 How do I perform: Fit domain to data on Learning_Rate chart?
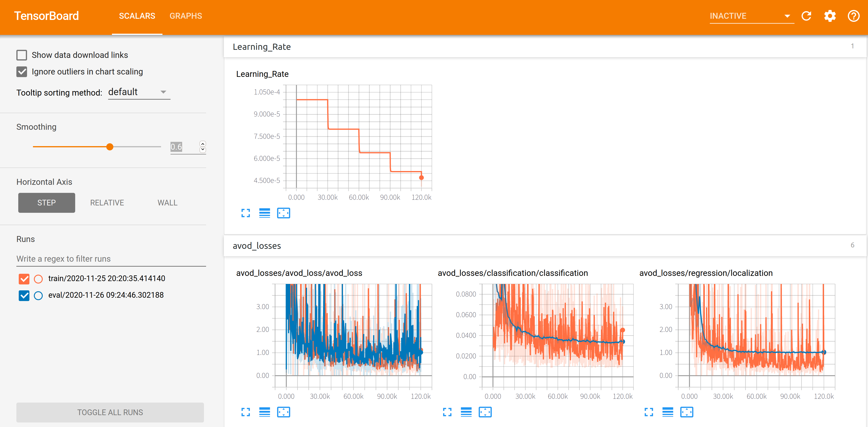tap(283, 213)
